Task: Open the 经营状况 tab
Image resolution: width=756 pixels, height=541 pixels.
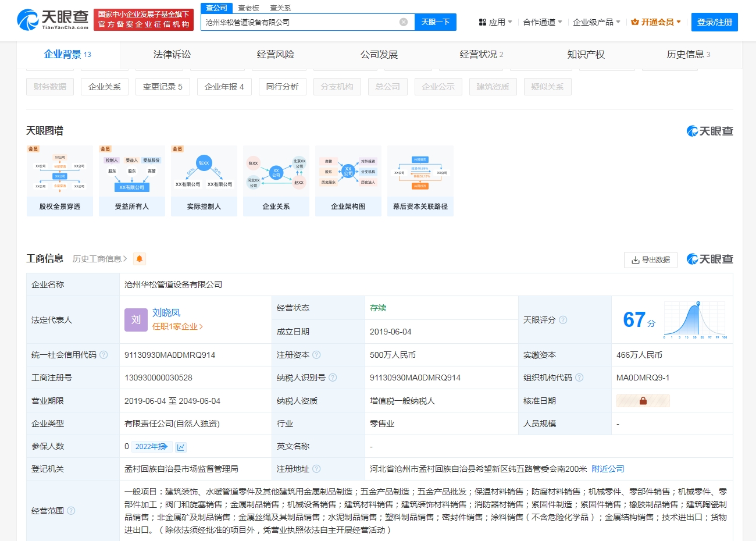Action: [482, 55]
